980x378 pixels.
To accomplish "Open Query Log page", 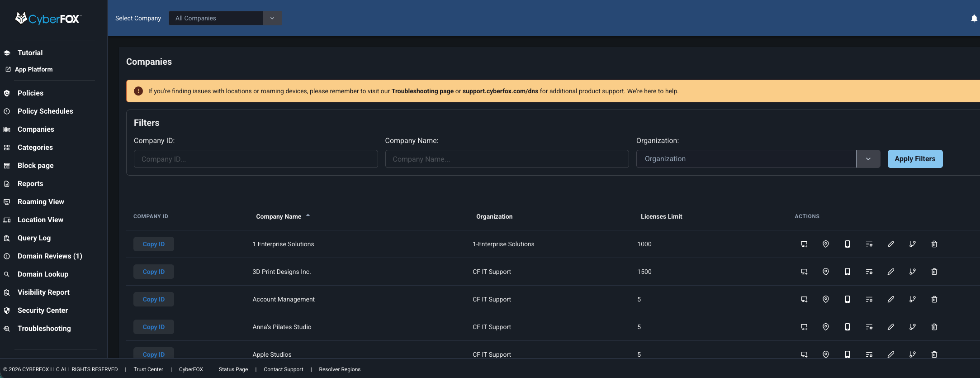I will pyautogui.click(x=34, y=238).
